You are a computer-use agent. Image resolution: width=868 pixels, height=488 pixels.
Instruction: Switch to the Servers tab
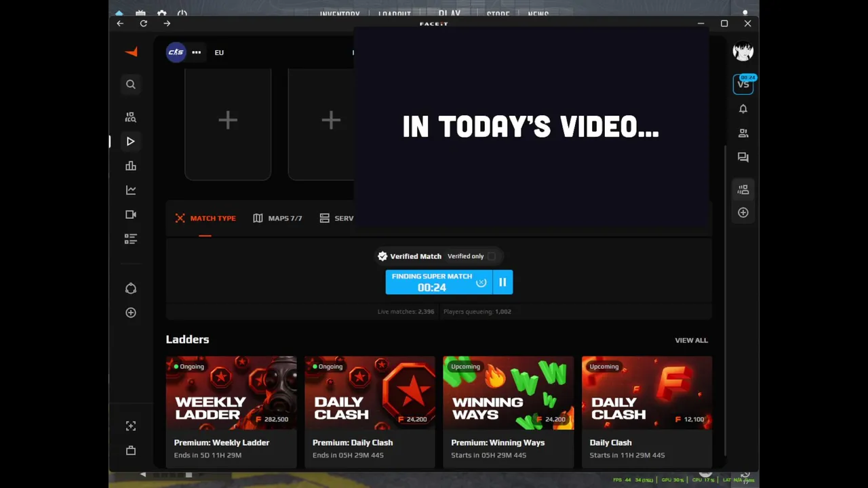tap(336, 218)
